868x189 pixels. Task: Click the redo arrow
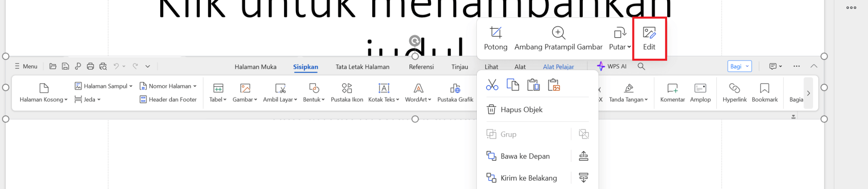tap(135, 66)
